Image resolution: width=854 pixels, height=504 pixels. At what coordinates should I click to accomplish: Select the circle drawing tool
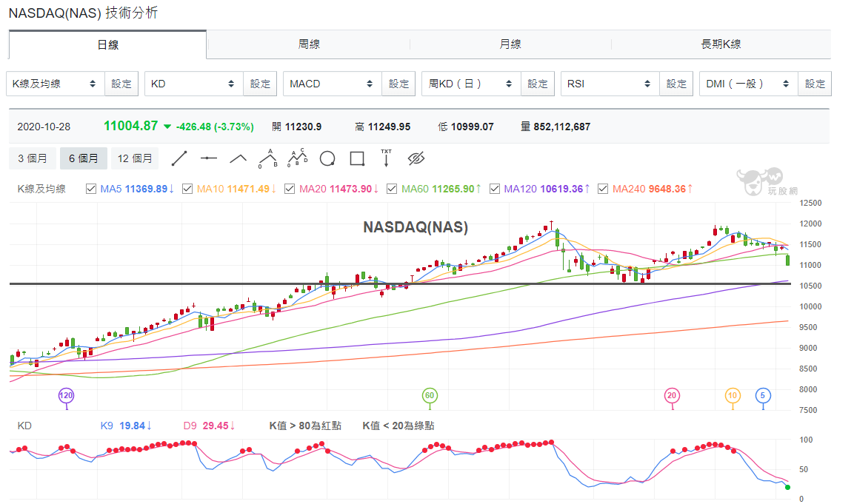[x=327, y=158]
